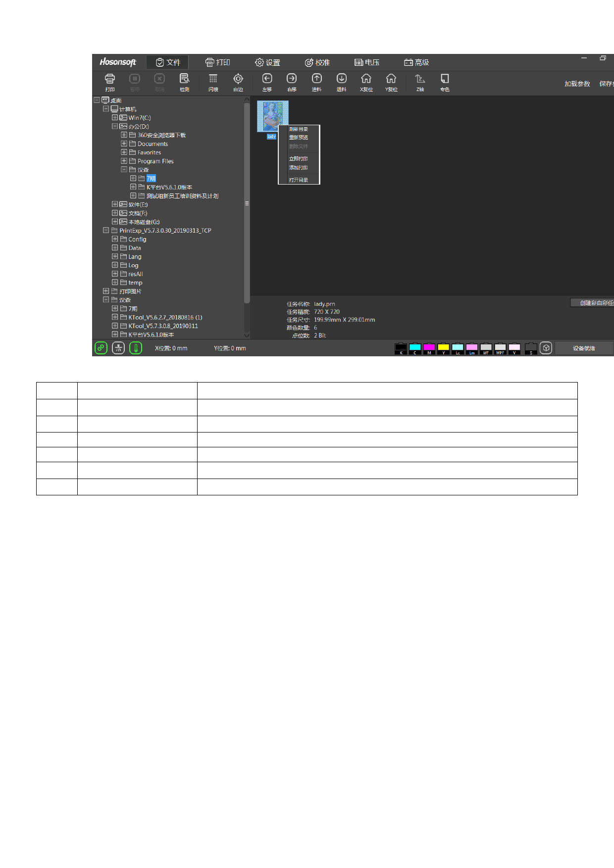Click the 打印 print icon in toolbar

tap(110, 81)
